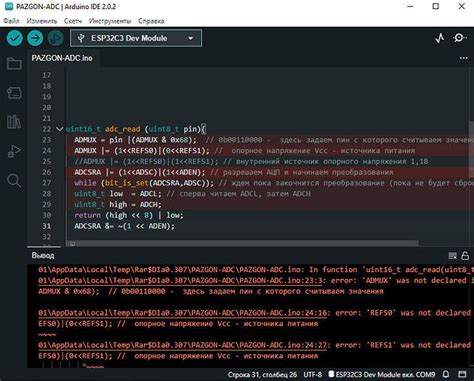Open the Library Manager sidebar
Viewport: 474px width, 381px height.
click(x=14, y=122)
